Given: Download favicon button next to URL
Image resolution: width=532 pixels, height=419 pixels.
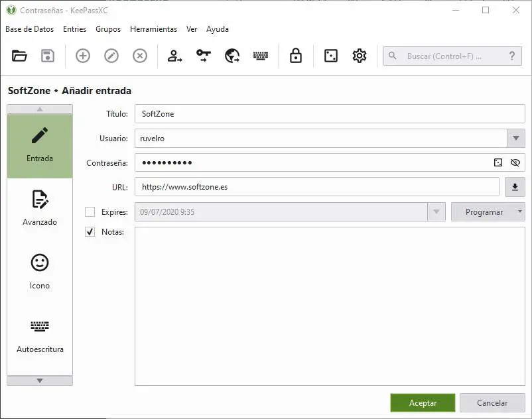Looking at the screenshot, I should [515, 187].
